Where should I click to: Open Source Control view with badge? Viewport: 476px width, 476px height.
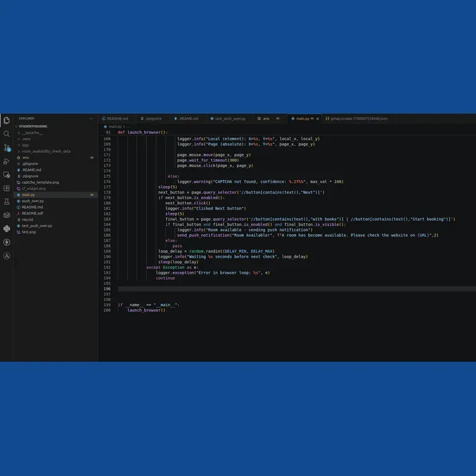tap(7, 148)
